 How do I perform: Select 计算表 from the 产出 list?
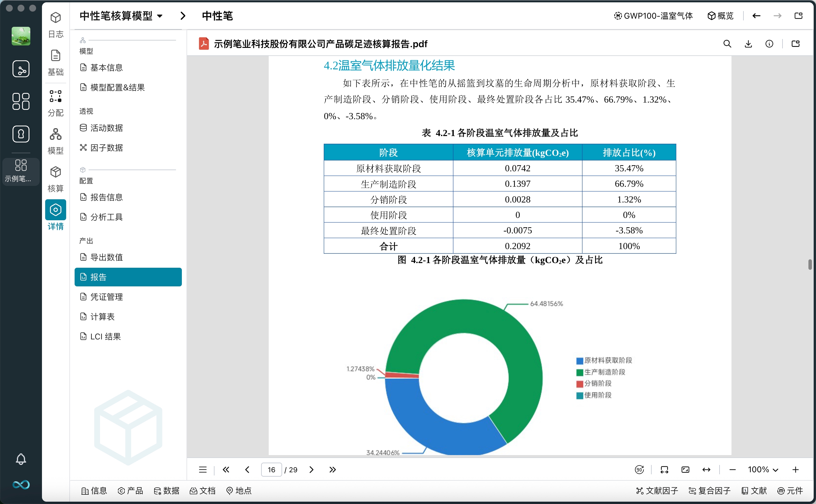pos(102,317)
